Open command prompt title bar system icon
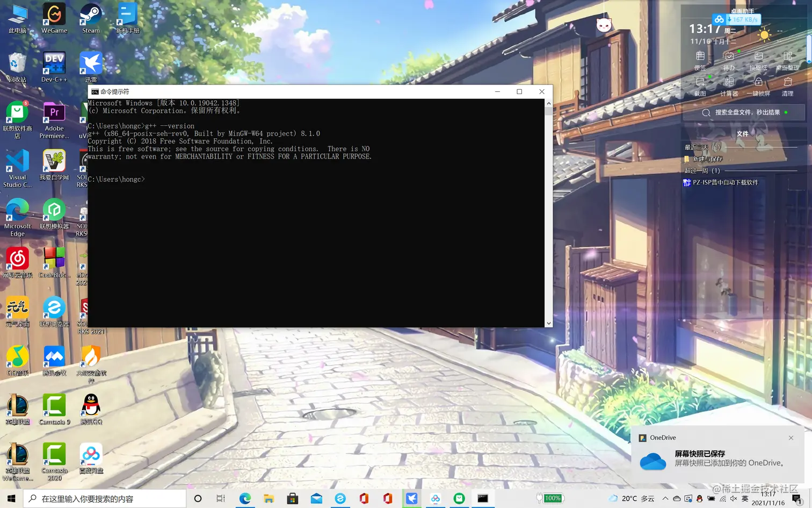812x508 pixels. pos(95,92)
